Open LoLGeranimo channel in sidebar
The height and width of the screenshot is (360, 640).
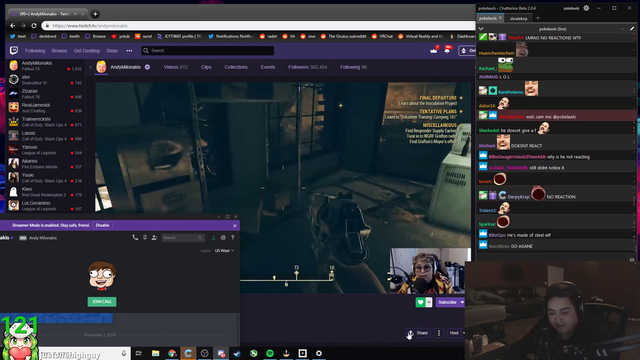46,206
